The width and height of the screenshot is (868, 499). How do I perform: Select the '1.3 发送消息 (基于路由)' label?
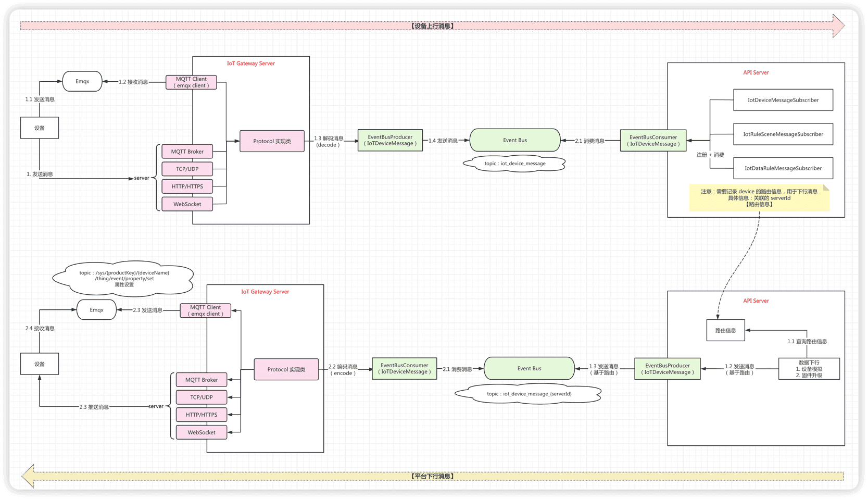coord(603,369)
